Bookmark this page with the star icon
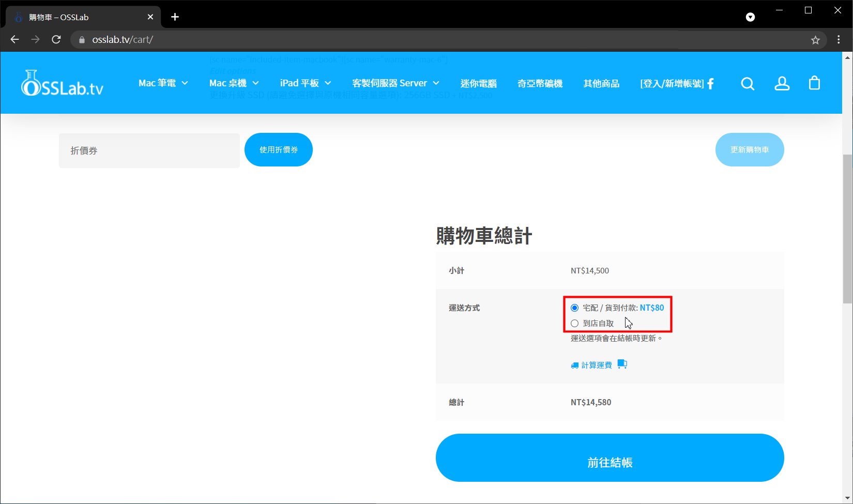Viewport: 853px width, 504px height. pyautogui.click(x=815, y=40)
